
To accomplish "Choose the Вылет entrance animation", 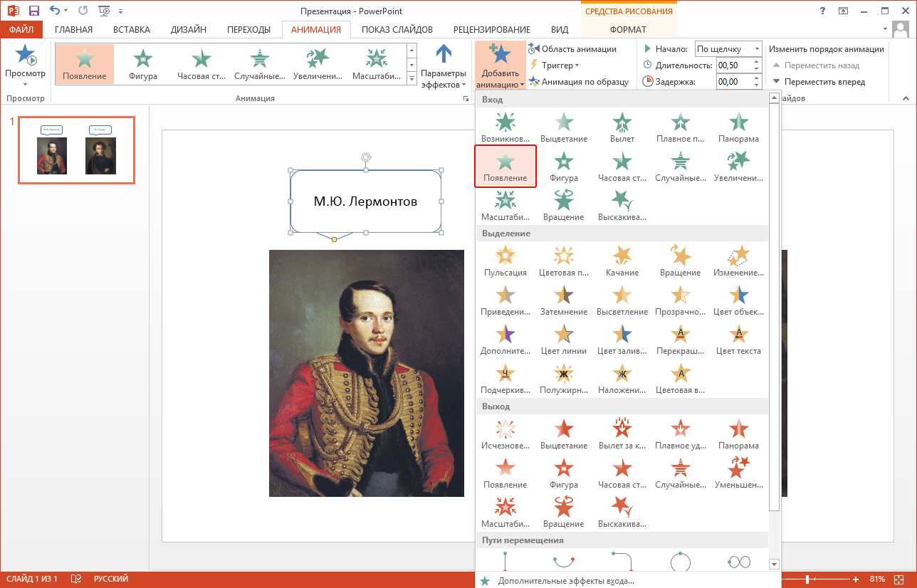I will 622,127.
